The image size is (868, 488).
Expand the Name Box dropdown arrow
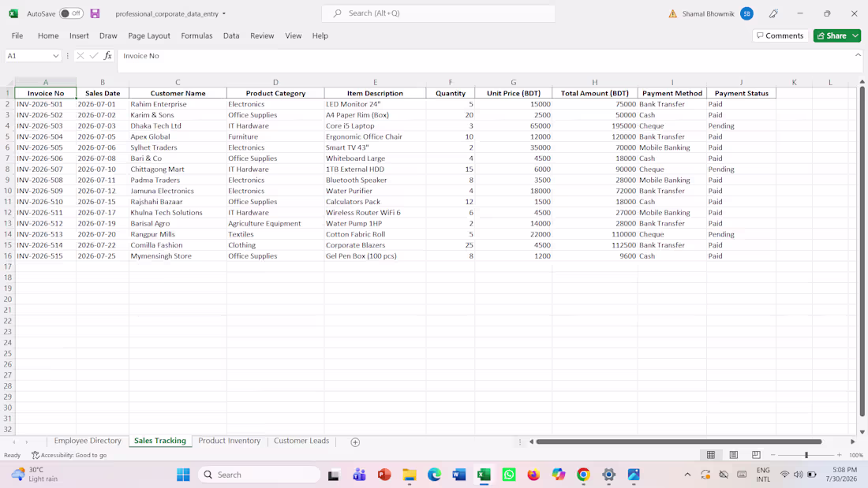(x=55, y=56)
